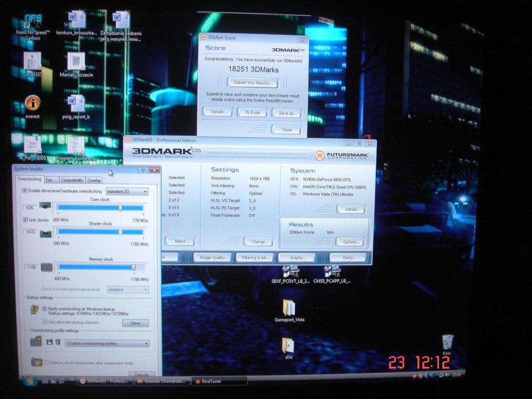This screenshot has width=532, height=399.
Task: Click shader clock chip icon in RivaTuner
Action: click(46, 233)
